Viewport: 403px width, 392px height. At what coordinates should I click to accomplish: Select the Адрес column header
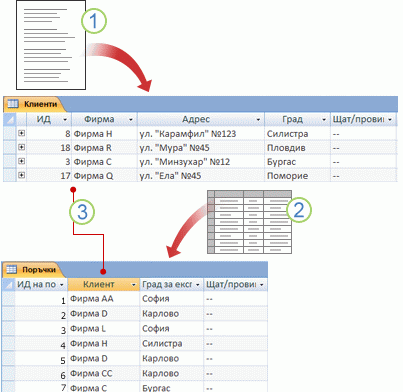coord(201,119)
